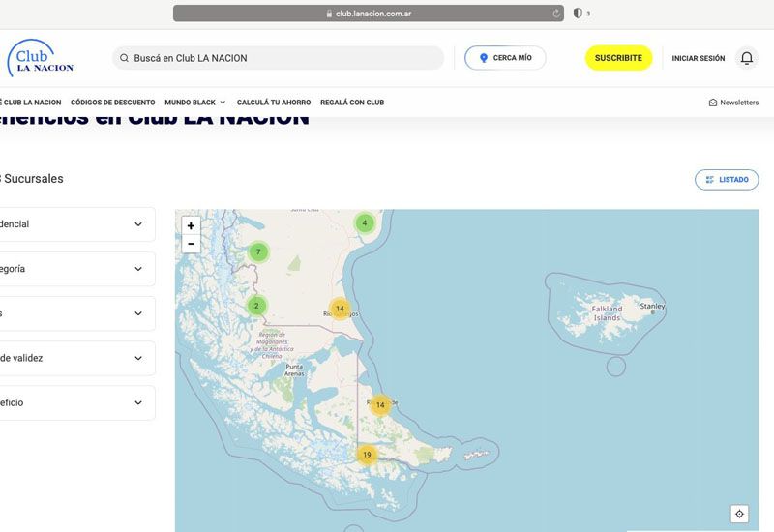This screenshot has width=774, height=532.
Task: Open the yellow cluster 14 at Río Grande
Action: pos(380,405)
